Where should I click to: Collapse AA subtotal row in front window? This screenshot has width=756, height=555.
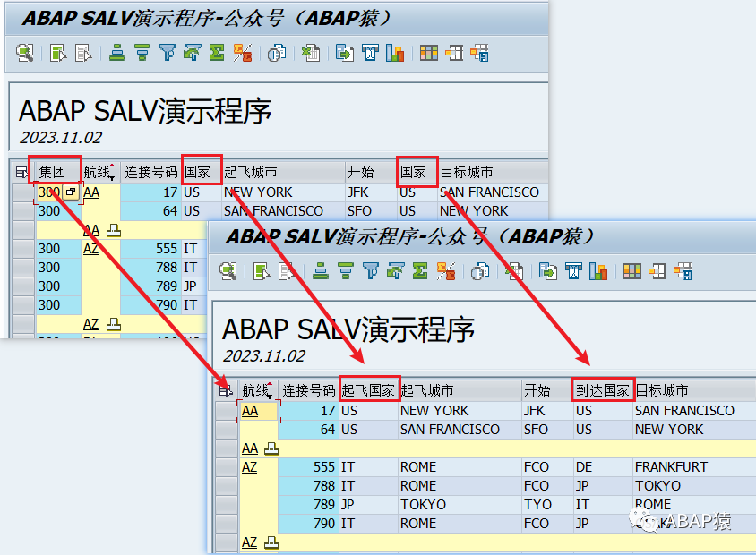271,448
